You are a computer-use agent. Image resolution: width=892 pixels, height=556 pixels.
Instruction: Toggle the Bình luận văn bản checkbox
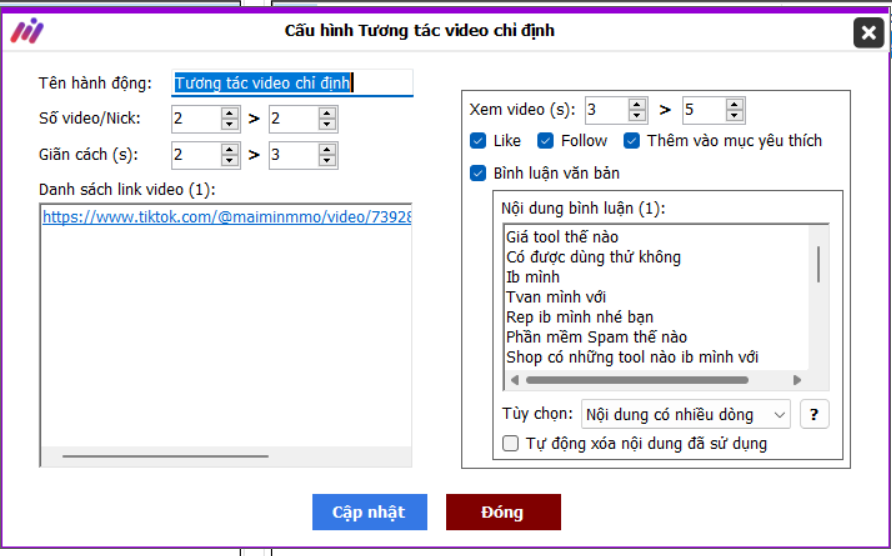(478, 174)
